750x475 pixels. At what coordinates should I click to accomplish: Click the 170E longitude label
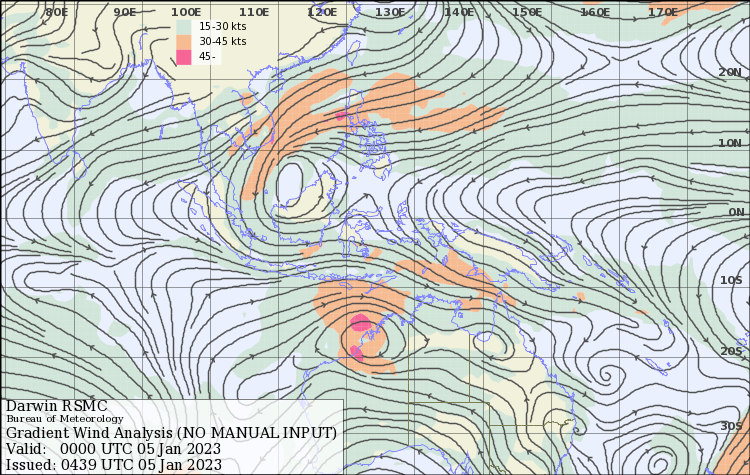pos(663,12)
